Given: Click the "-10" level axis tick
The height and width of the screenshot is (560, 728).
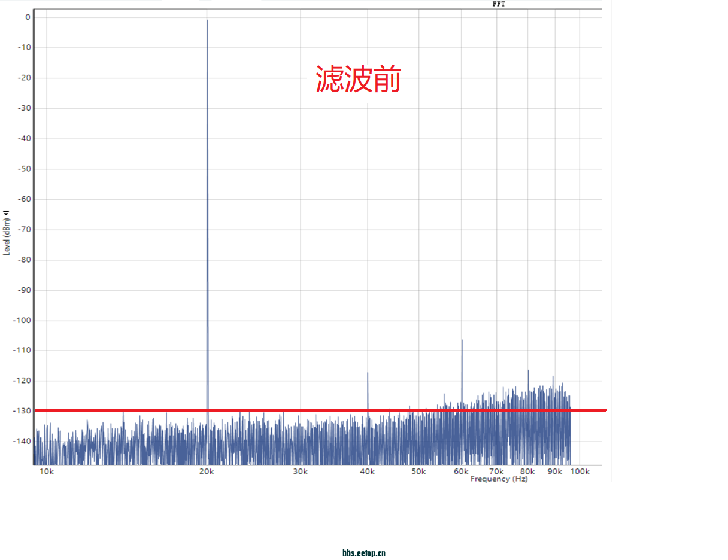Looking at the screenshot, I should [x=24, y=48].
